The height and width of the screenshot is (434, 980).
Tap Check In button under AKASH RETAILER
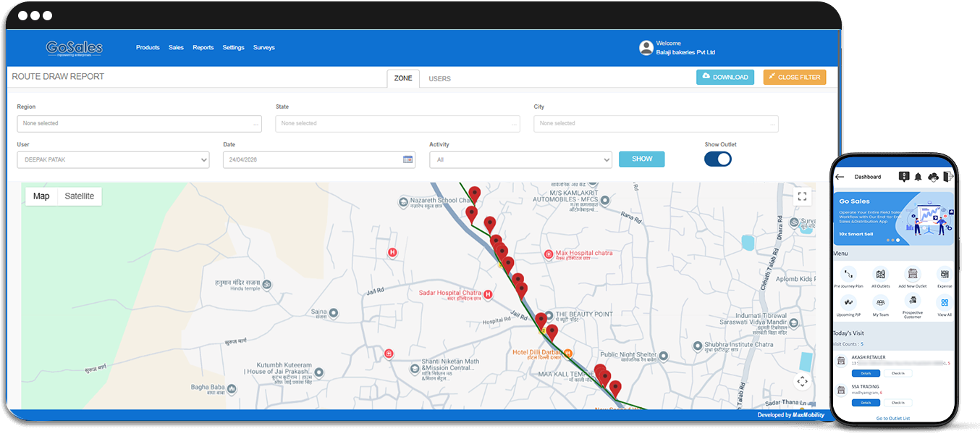click(x=898, y=373)
